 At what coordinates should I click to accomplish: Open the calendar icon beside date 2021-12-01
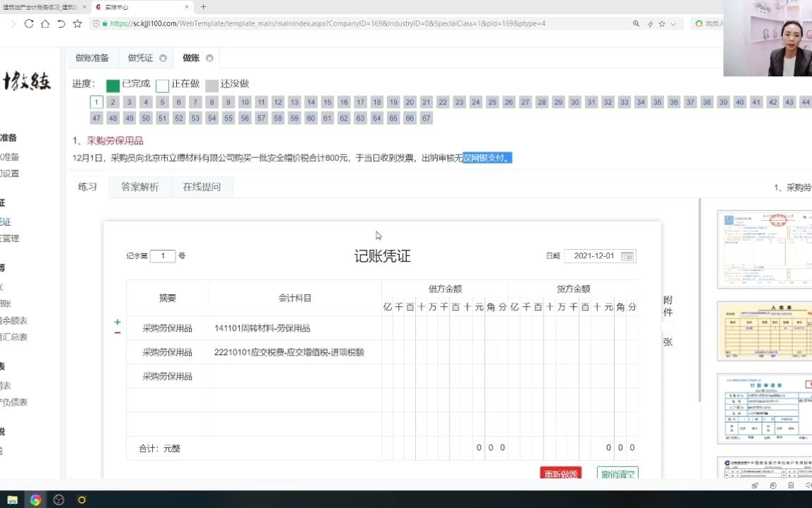point(627,256)
